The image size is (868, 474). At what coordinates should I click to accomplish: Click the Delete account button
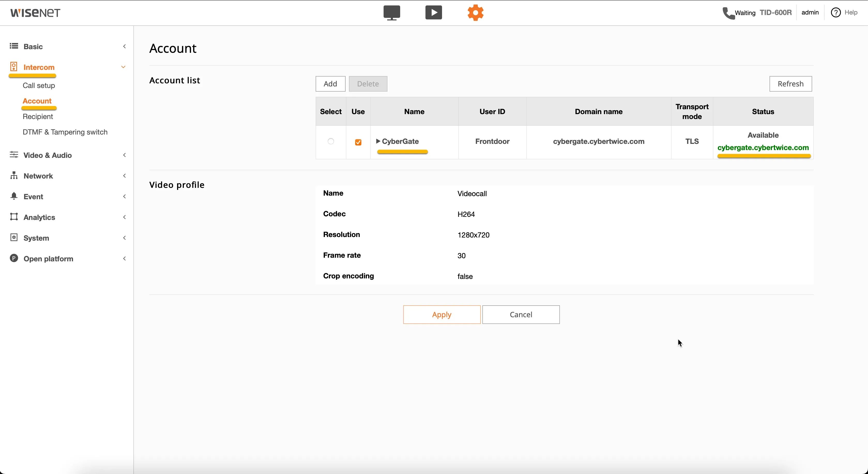point(368,84)
